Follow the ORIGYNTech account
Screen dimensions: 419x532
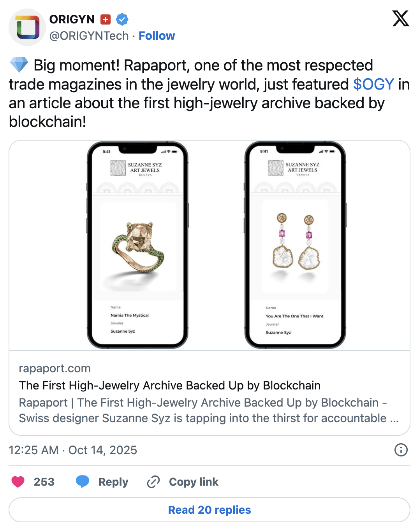pyautogui.click(x=157, y=36)
